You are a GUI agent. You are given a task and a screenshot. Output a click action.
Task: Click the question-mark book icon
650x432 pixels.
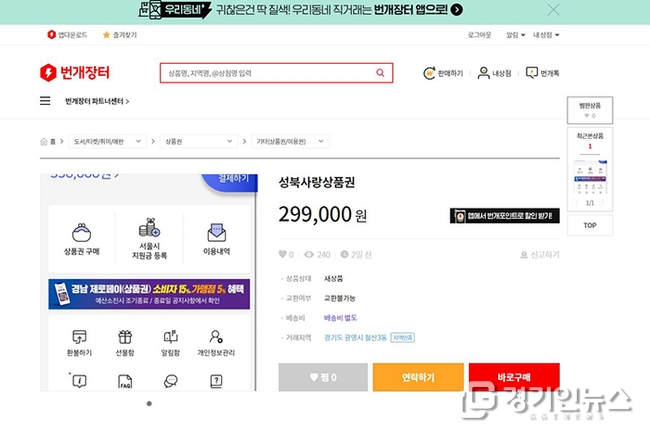216,381
